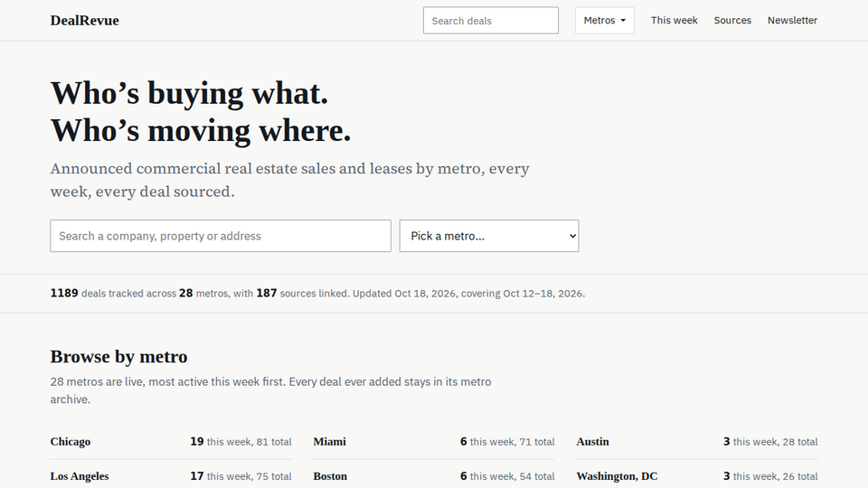Click the company, property or address search box
This screenshot has width=868, height=488.
coord(221,236)
